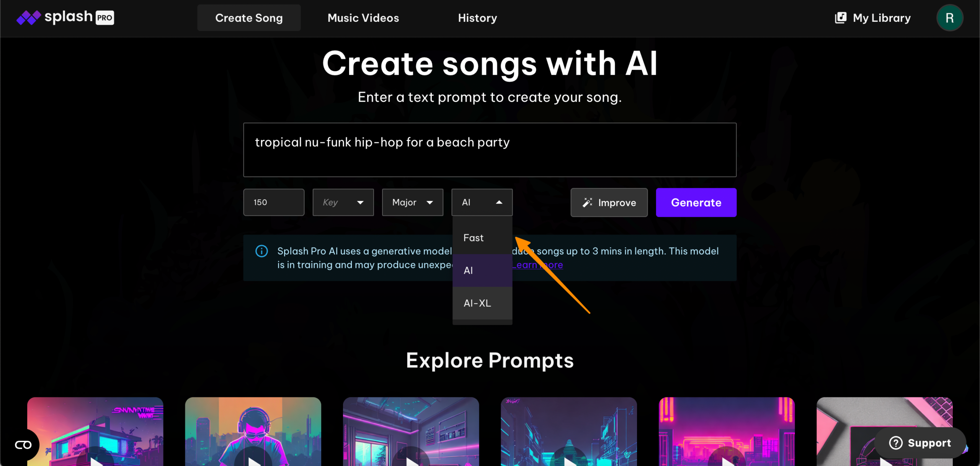Click the link icon at bottom left

(x=23, y=445)
